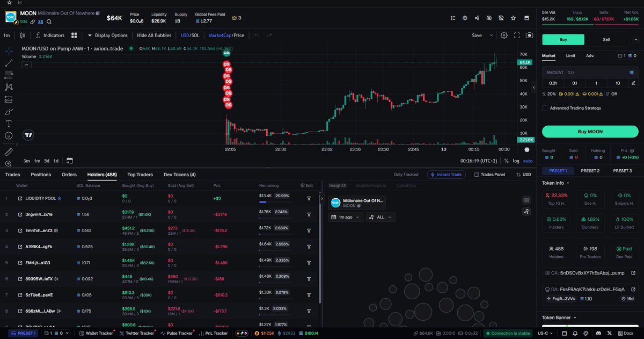Image resolution: width=644 pixels, height=339 pixels.
Task: Open chart settings gear
Action: pyautogui.click(x=504, y=35)
